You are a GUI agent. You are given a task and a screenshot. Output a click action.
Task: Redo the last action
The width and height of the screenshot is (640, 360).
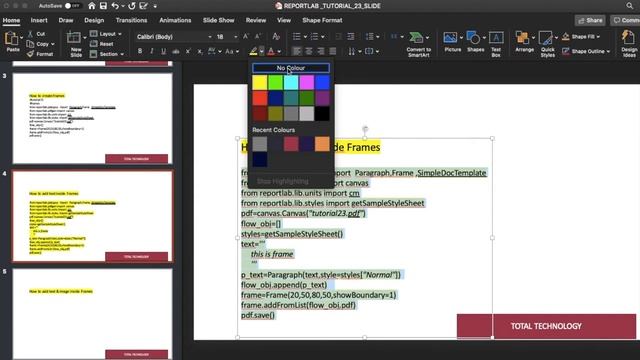point(131,6)
